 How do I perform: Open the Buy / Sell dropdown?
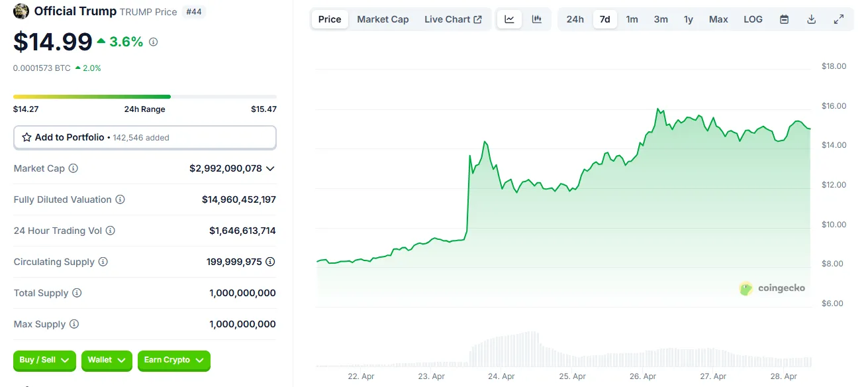coord(44,360)
